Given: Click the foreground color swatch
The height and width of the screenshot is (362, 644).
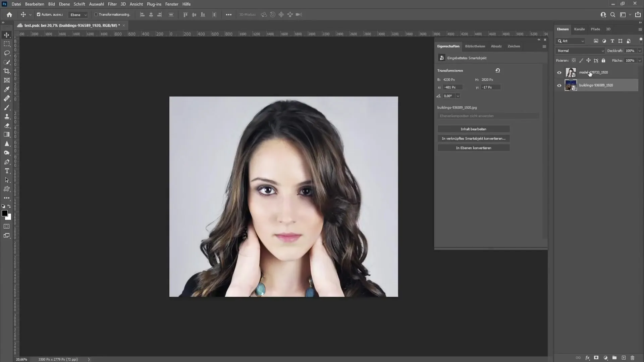Looking at the screenshot, I should [5, 213].
